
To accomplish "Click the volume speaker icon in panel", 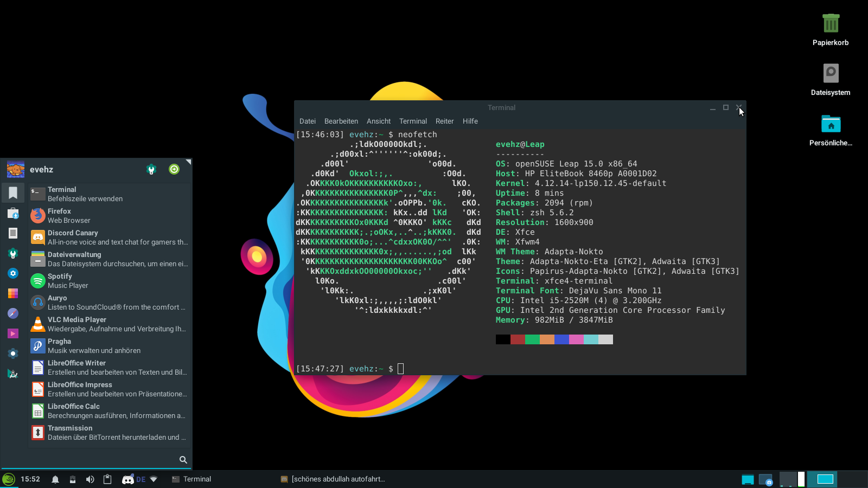I will [x=90, y=479].
